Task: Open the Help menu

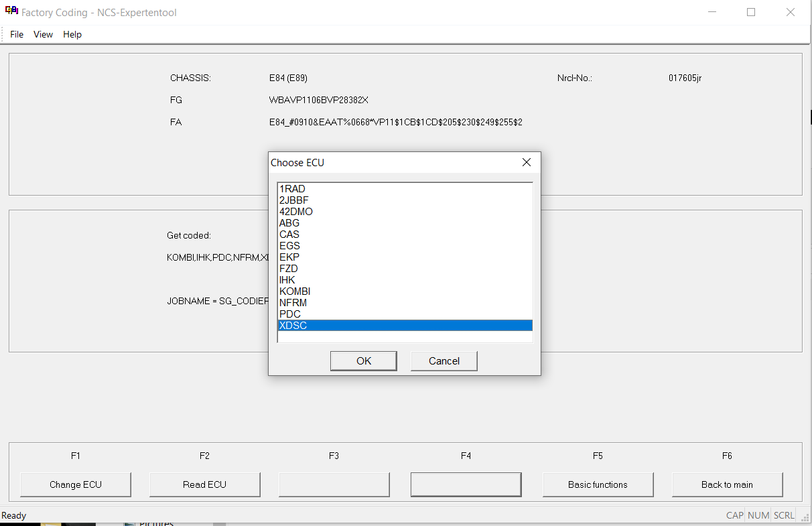Action: pos(72,34)
